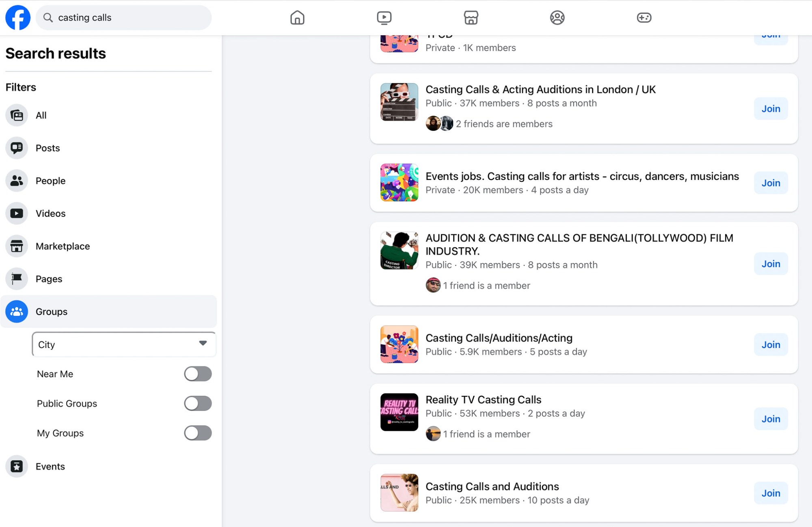This screenshot has width=812, height=527.
Task: Switch to the Pages filter
Action: pyautogui.click(x=49, y=279)
